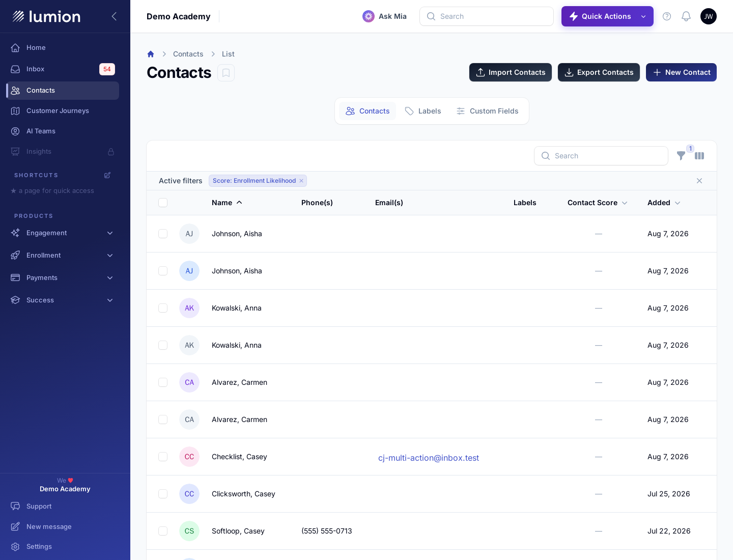Open the Contact Score column dropdown
The width and height of the screenshot is (733, 560).
tap(625, 203)
